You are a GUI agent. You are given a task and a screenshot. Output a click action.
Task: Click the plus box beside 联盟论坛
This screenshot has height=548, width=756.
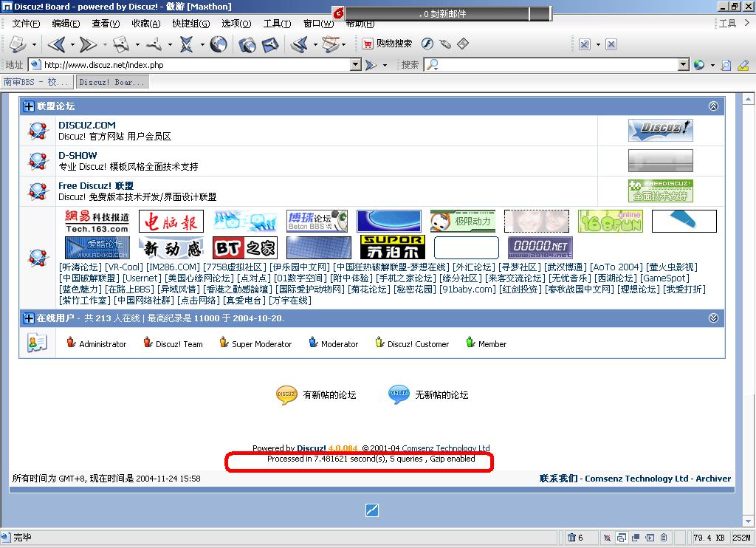coord(29,106)
